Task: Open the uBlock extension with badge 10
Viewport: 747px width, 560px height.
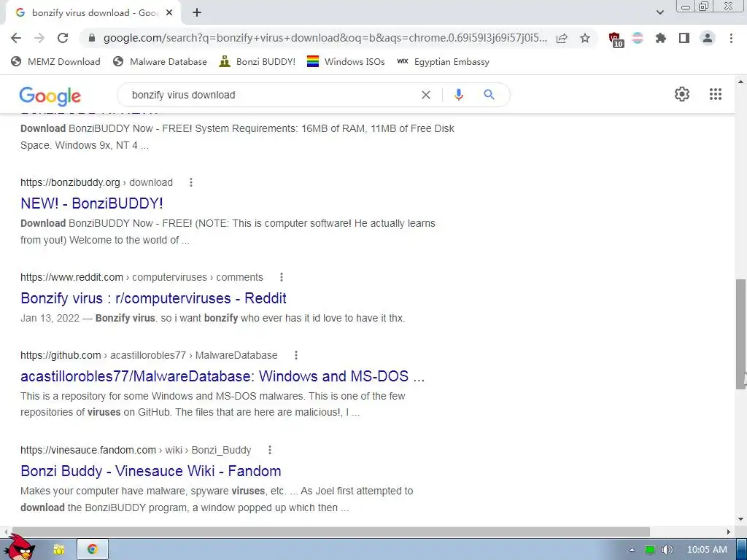Action: coord(616,39)
